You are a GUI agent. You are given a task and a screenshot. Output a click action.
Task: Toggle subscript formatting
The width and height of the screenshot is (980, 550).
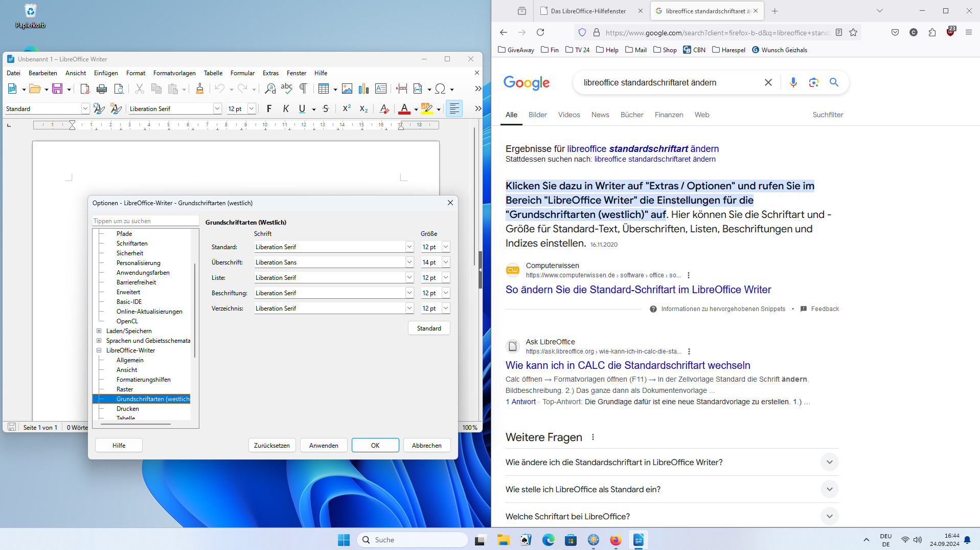click(x=363, y=109)
